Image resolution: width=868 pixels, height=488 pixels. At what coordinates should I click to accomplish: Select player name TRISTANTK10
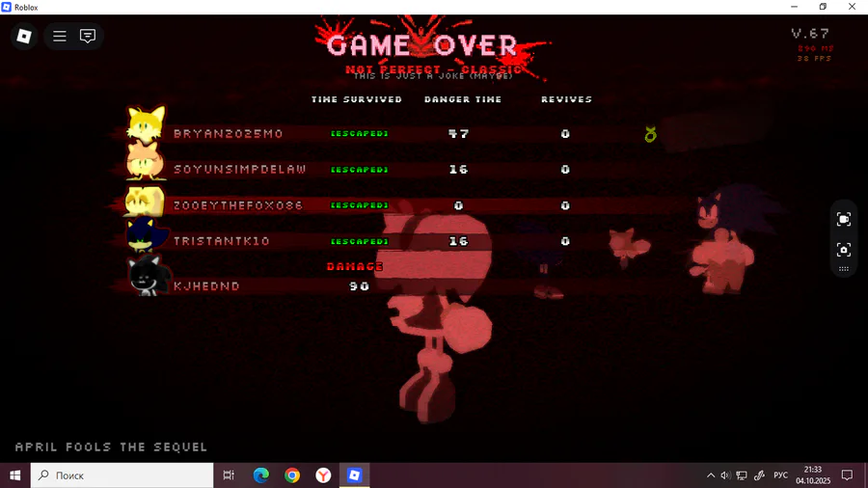coord(222,241)
